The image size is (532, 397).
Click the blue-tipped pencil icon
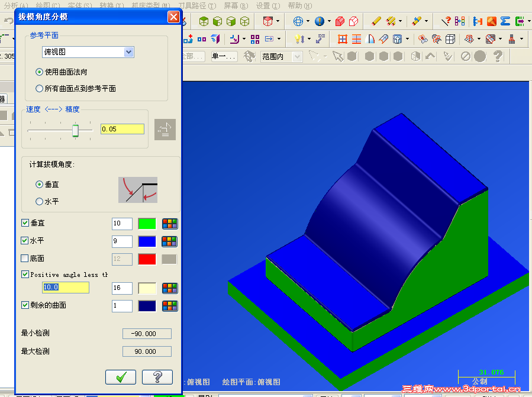417,21
